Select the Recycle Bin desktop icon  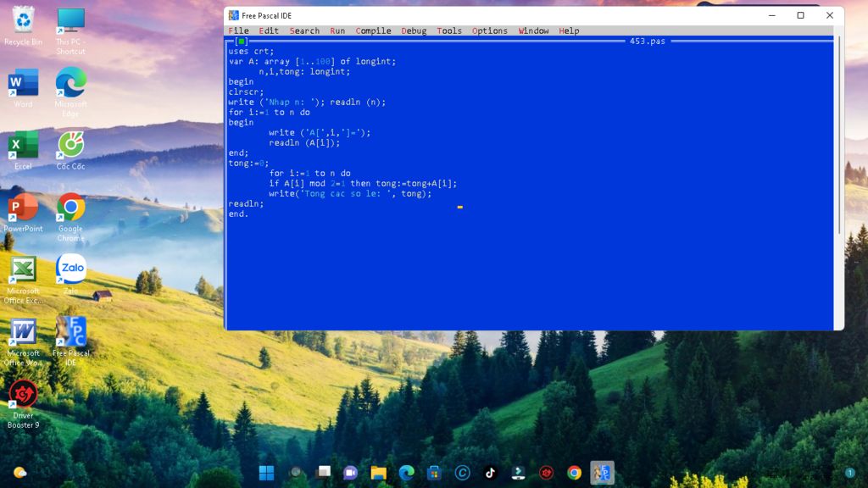click(x=23, y=26)
